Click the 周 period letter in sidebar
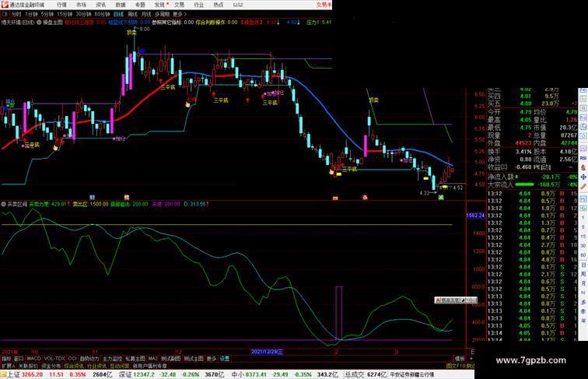Screen dimensions: 588x379 [x=583, y=274]
